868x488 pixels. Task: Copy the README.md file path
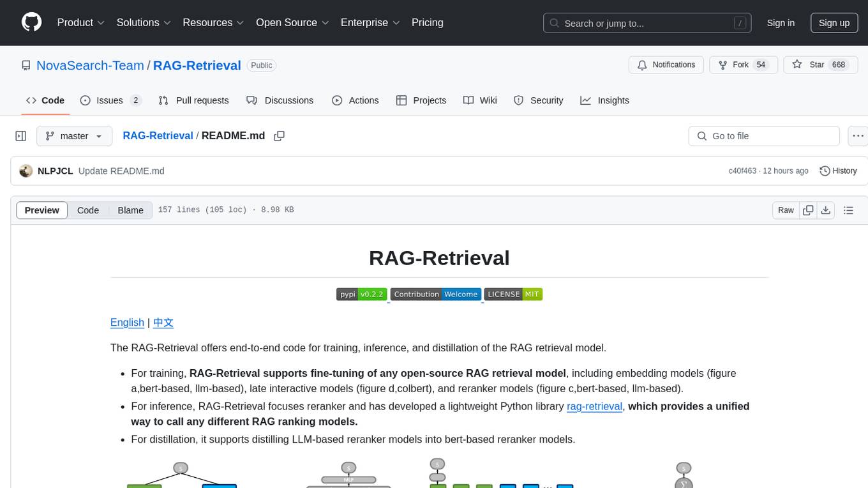[x=279, y=136]
